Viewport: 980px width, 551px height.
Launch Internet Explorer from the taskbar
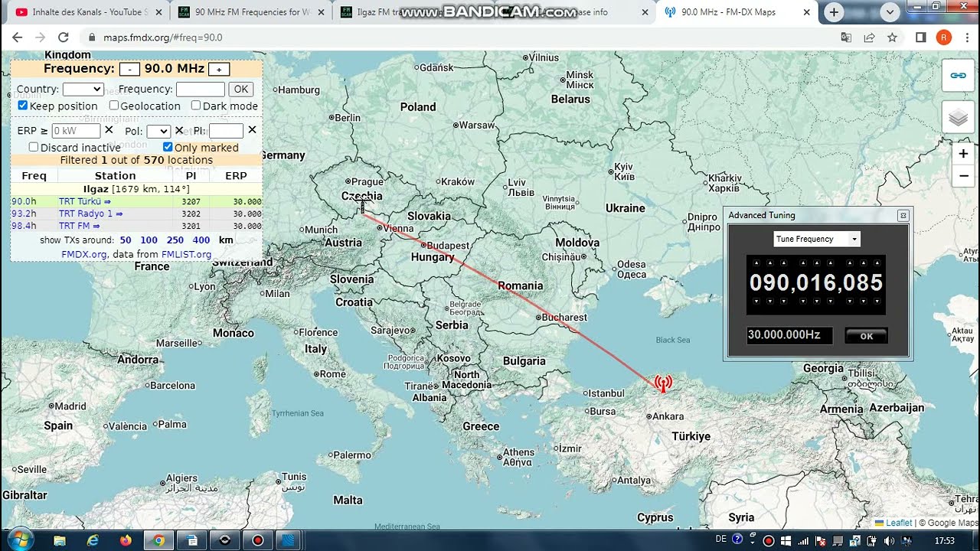[x=93, y=540]
